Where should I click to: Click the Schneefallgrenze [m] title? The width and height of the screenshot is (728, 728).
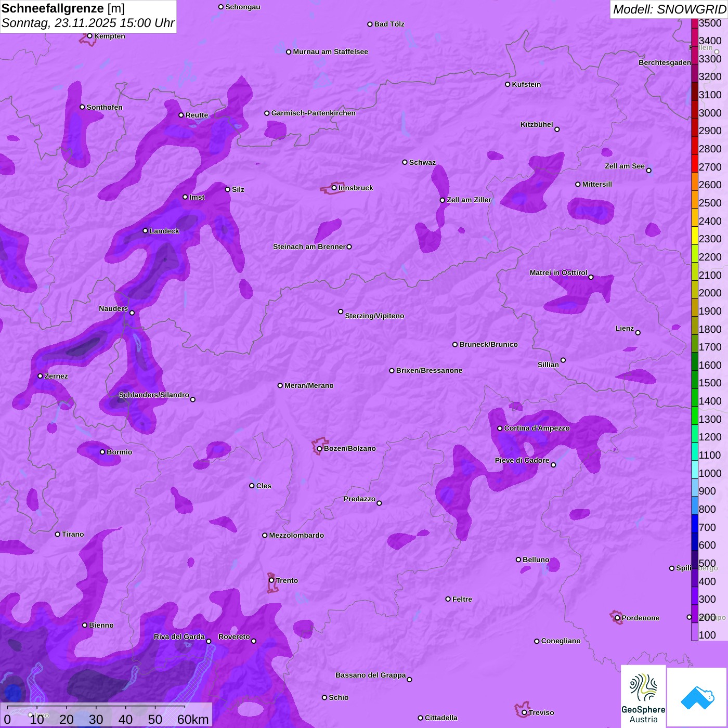tap(63, 8)
